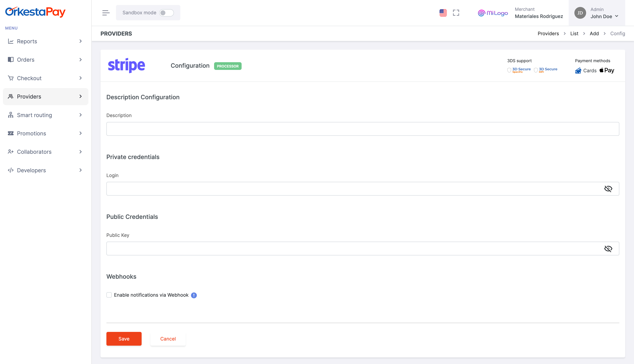Open the John Doe account dropdown arrow
634x364 pixels.
pos(617,16)
